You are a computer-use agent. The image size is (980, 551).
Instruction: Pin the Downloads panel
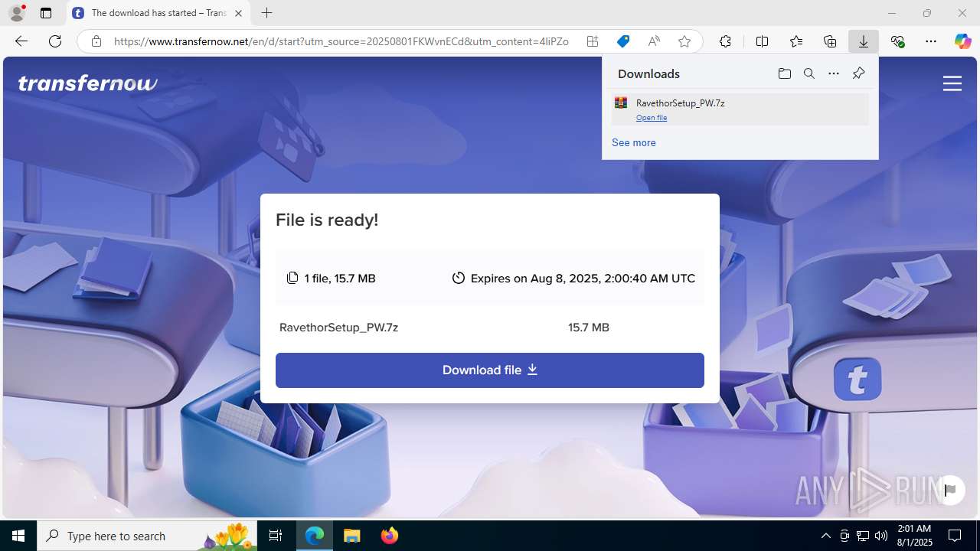pyautogui.click(x=858, y=73)
